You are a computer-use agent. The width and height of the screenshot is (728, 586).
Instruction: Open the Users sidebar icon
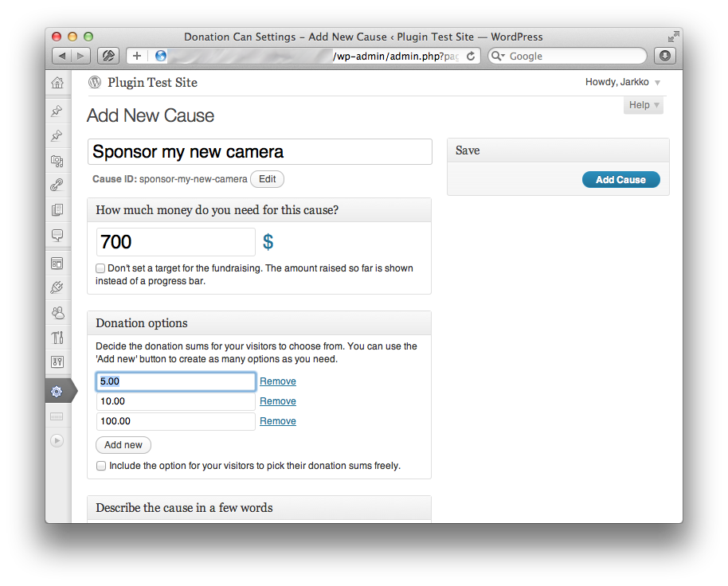57,313
